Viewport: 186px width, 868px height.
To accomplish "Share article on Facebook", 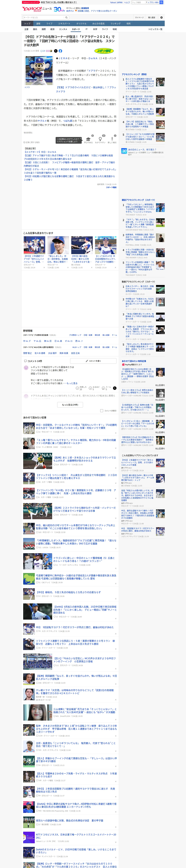I will pyautogui.click(x=60, y=51).
